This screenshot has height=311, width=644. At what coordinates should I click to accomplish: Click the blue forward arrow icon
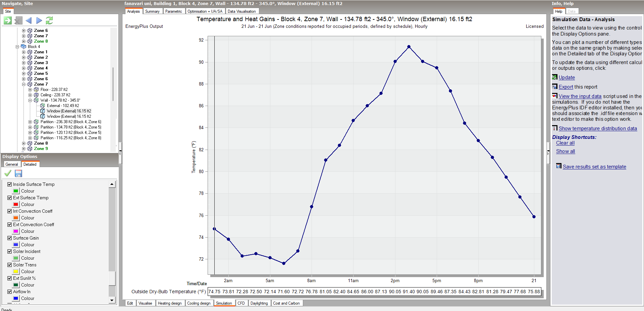click(39, 20)
